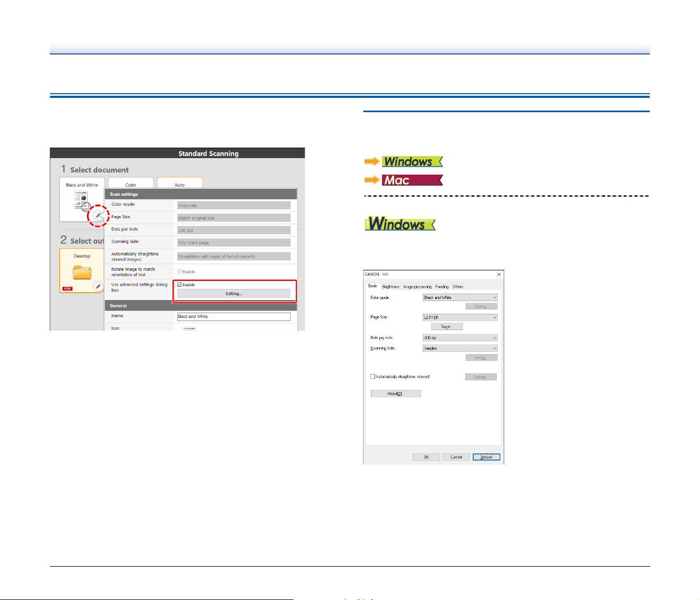
Task: Toggle Enable for Rotate image to match orientation
Action: point(179,271)
